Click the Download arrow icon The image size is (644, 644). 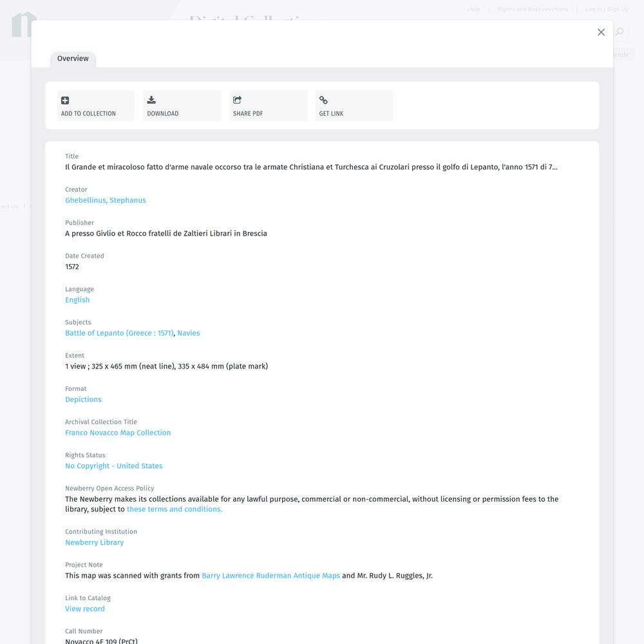tap(151, 100)
